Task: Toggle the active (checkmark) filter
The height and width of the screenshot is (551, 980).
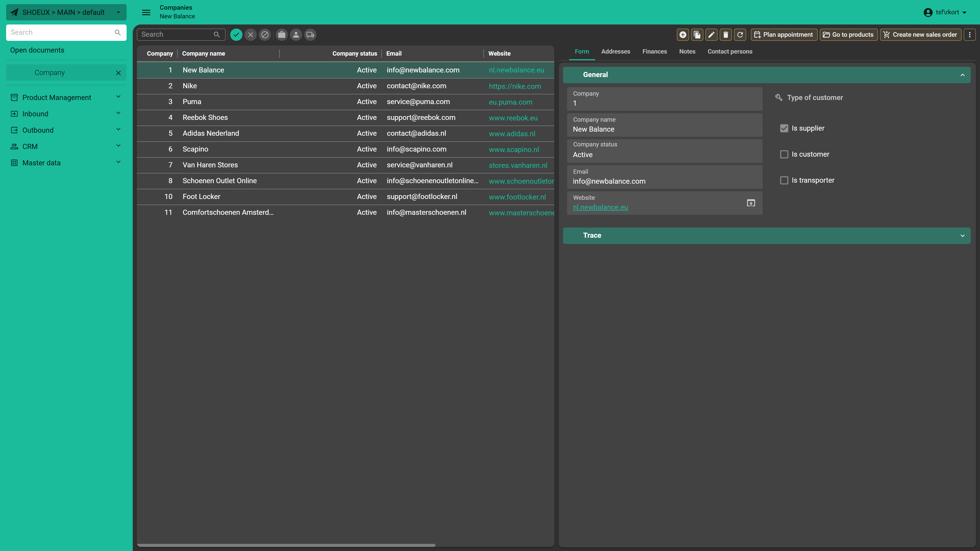Action: 236,35
